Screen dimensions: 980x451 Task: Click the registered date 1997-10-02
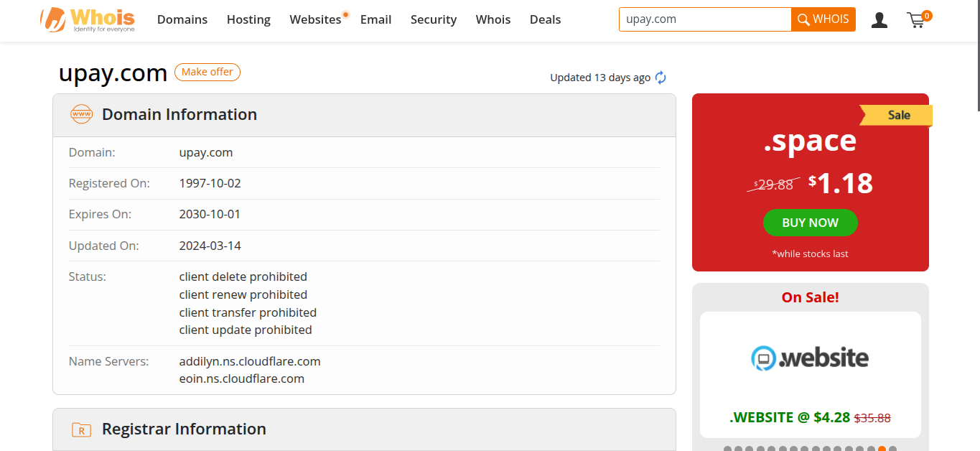[210, 183]
